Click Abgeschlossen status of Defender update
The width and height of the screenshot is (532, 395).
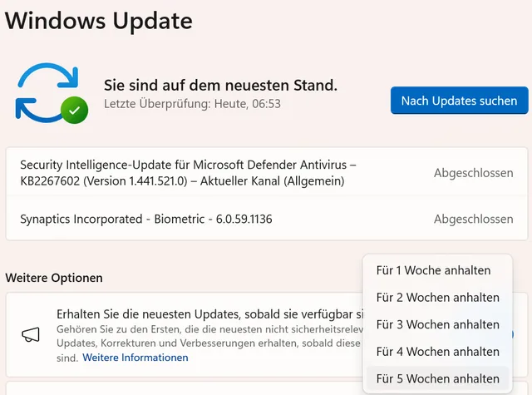point(473,173)
